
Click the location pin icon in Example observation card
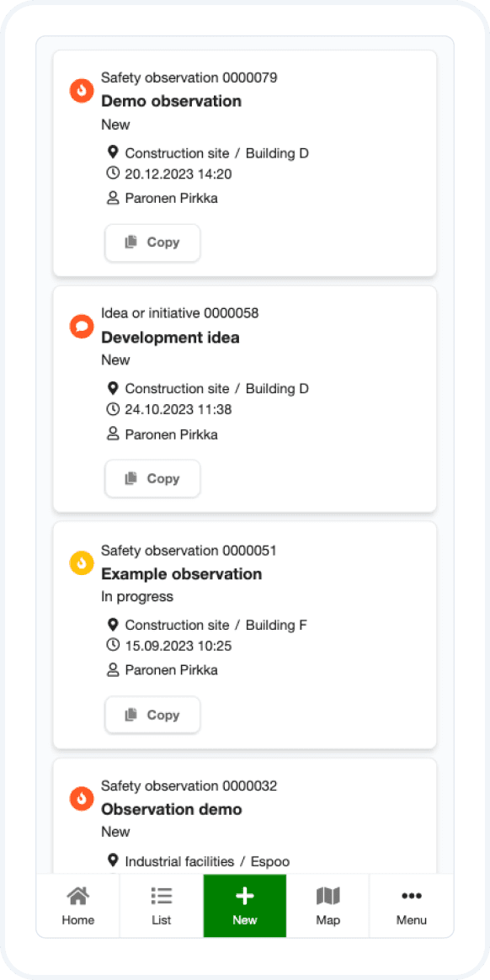(113, 625)
